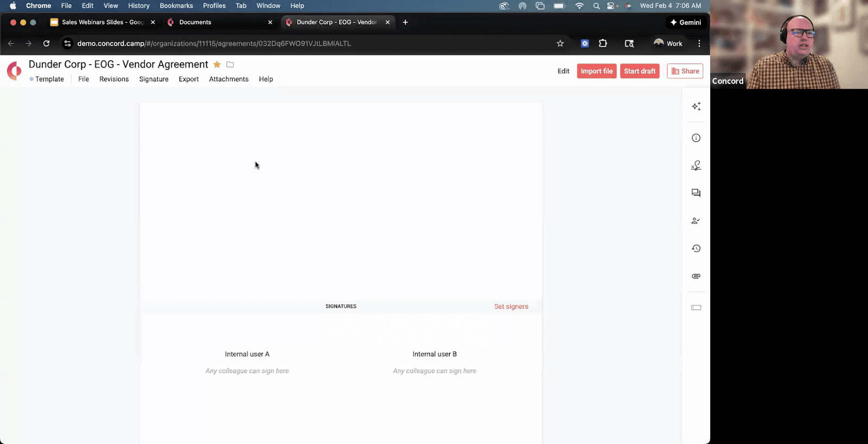Open the Revisions menu
The image size is (868, 444).
(114, 79)
